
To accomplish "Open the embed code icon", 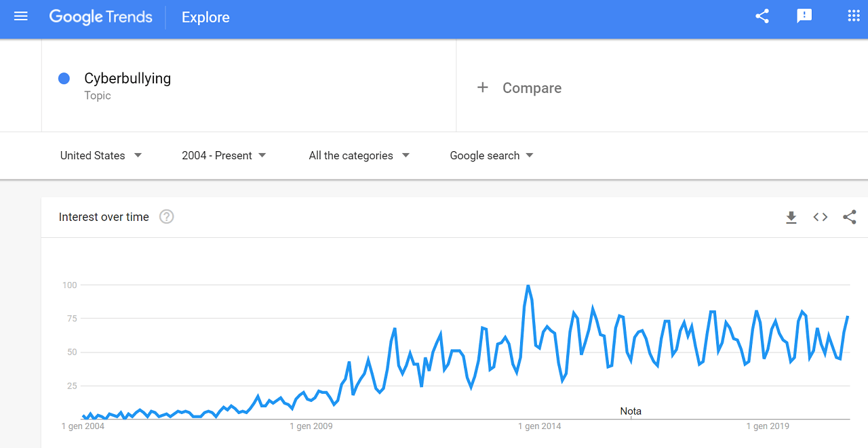I will 821,217.
